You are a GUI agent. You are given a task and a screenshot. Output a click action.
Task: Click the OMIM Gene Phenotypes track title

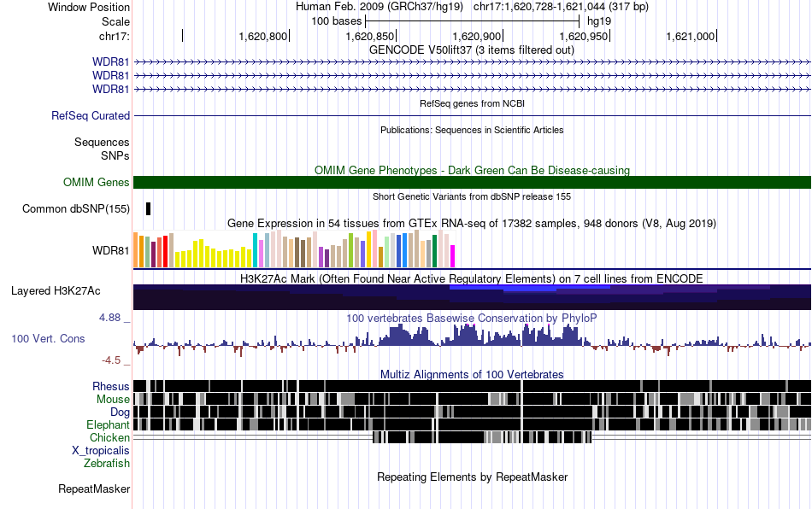(473, 170)
